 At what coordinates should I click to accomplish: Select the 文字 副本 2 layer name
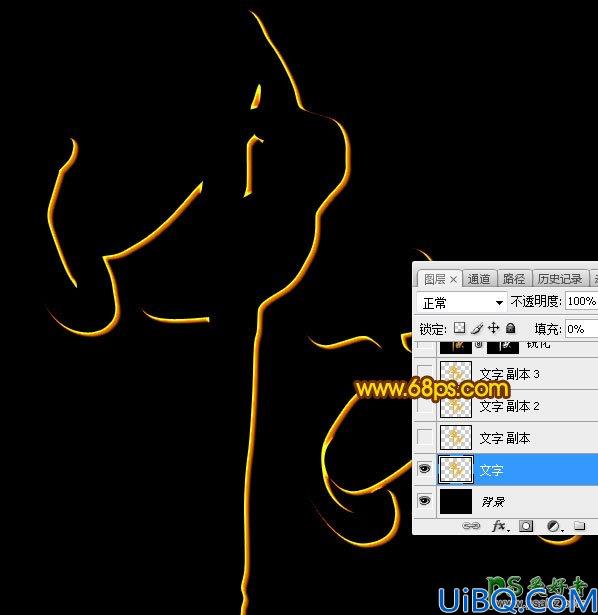click(509, 406)
